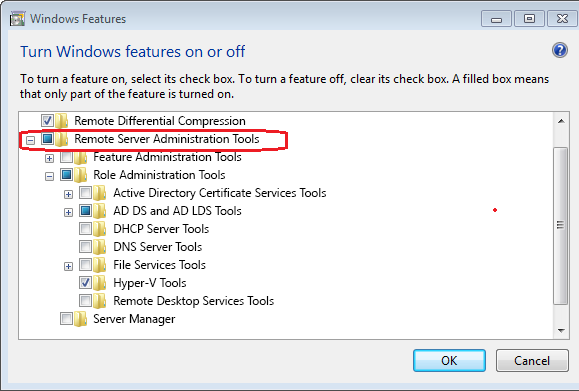Maximize the Windows Features window
Image resolution: width=579 pixels, height=391 pixels.
point(529,19)
